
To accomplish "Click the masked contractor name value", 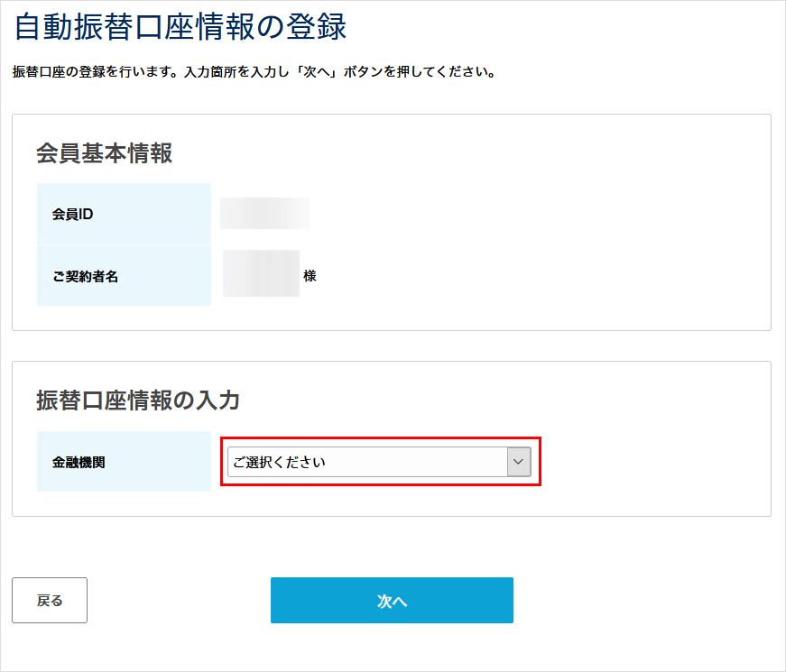I will [x=262, y=274].
